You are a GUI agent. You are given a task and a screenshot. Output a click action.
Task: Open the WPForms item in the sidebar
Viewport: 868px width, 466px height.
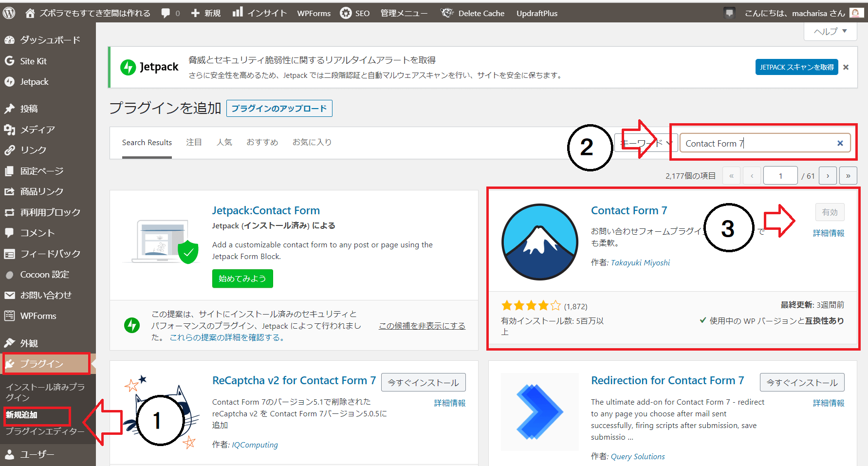coord(38,316)
